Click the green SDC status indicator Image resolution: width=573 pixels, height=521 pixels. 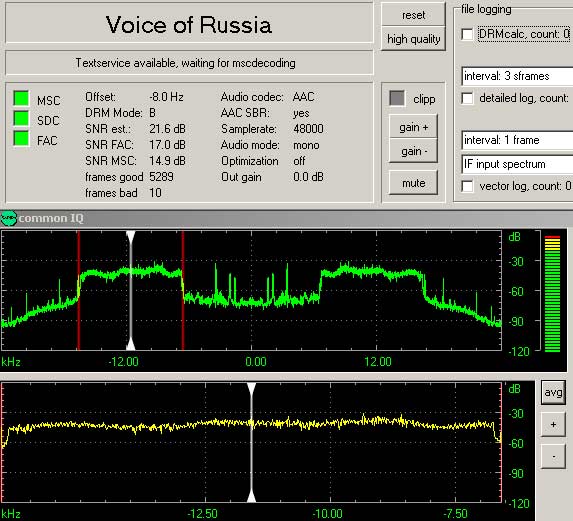[21, 118]
